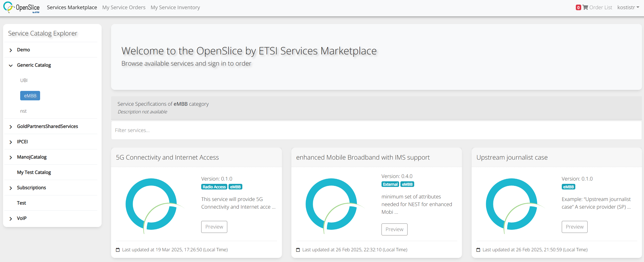Click the Upstream journalist case logo image
Viewport: 644px width, 262px height.
[513, 205]
